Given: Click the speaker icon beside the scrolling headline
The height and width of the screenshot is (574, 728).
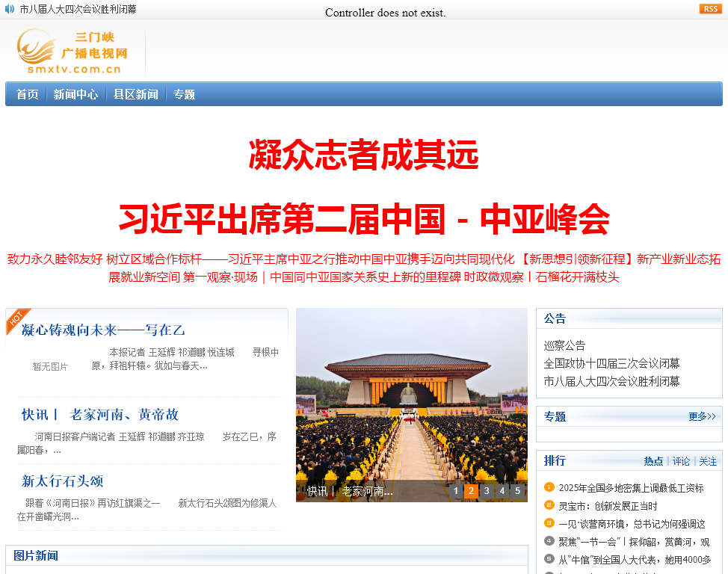Looking at the screenshot, I should coord(9,9).
